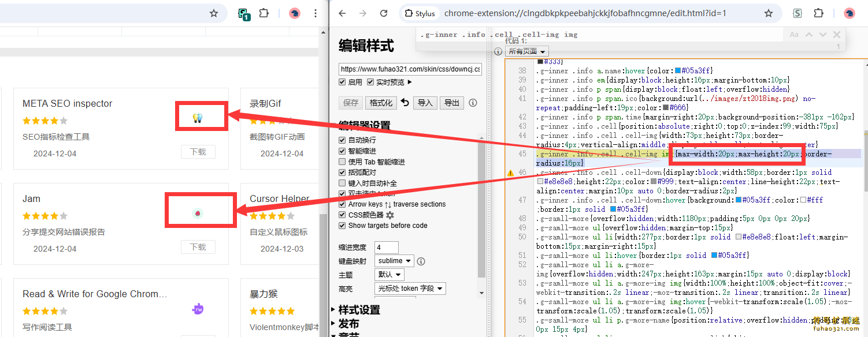Jump to next search match arrow

click(823, 35)
